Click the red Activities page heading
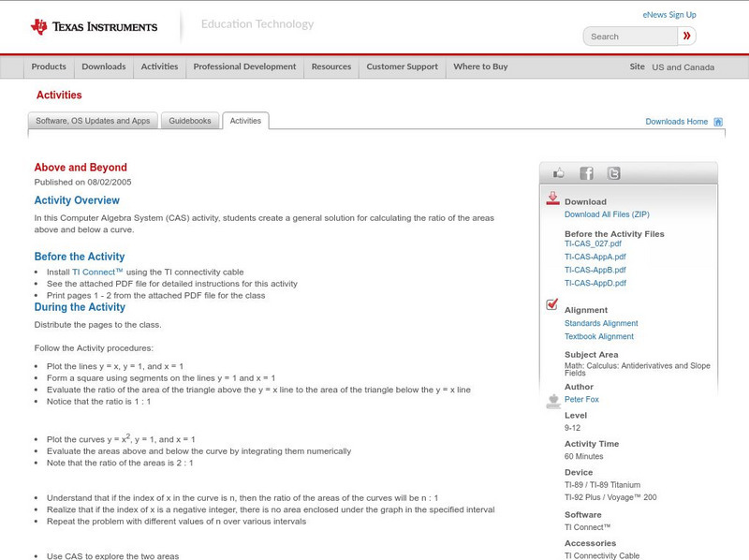749x560 pixels. [59, 96]
